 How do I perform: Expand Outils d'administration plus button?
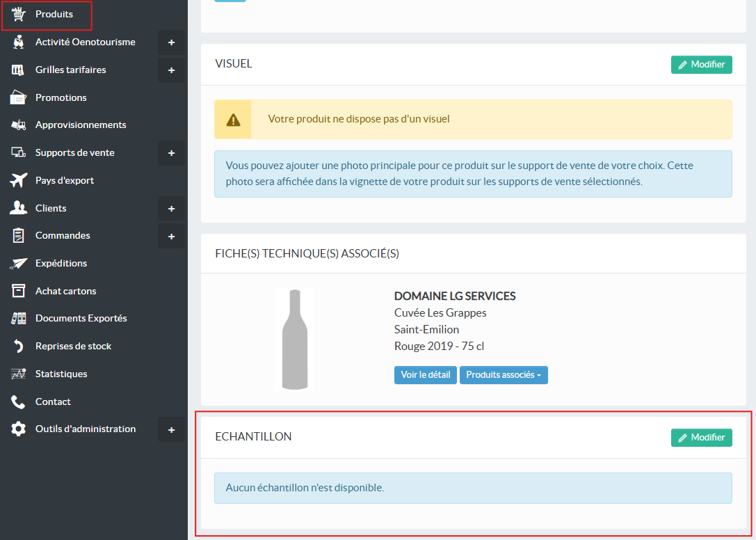click(171, 429)
